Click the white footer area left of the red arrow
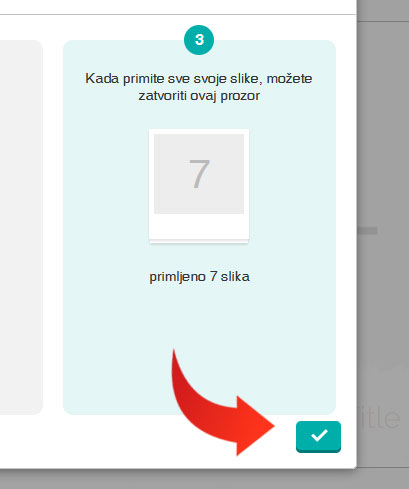The image size is (409, 489). click(x=83, y=442)
